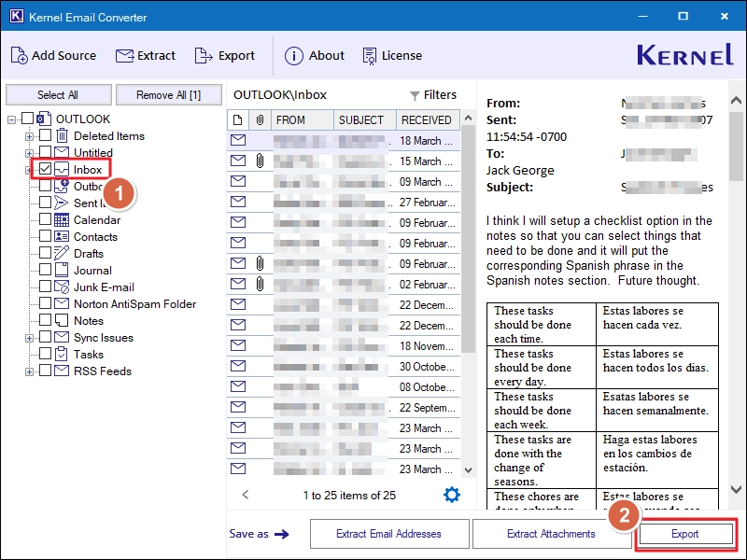Image resolution: width=747 pixels, height=560 pixels.
Task: Select the email received 18 November
Action: 344,345
